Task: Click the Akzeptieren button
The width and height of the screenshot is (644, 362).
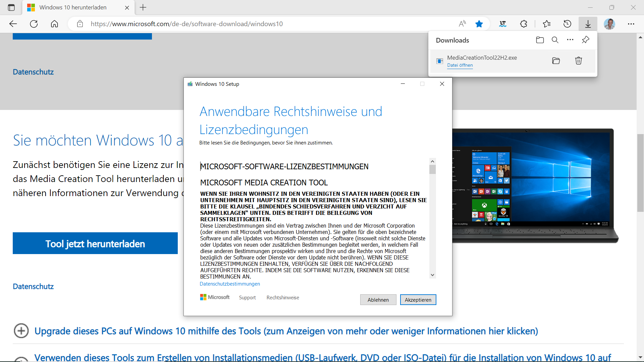Action: click(x=418, y=300)
